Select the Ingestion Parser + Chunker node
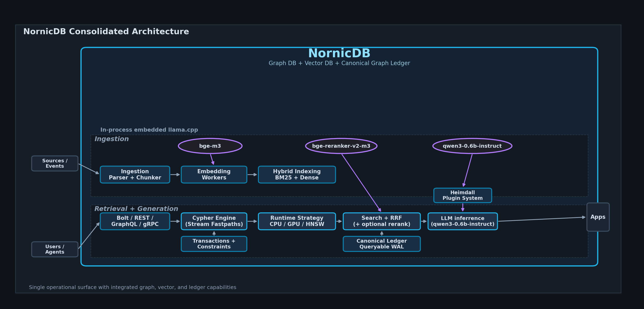644x309 pixels. (135, 174)
